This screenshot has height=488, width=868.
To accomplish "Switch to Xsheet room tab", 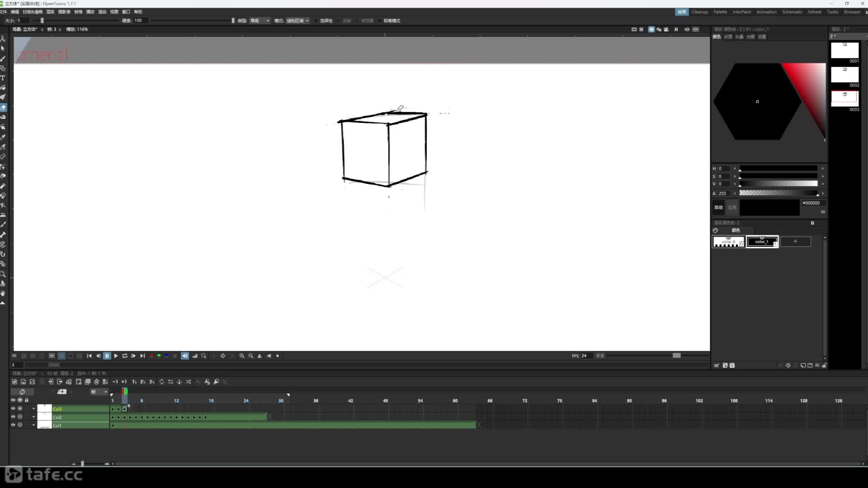I will tap(814, 12).
